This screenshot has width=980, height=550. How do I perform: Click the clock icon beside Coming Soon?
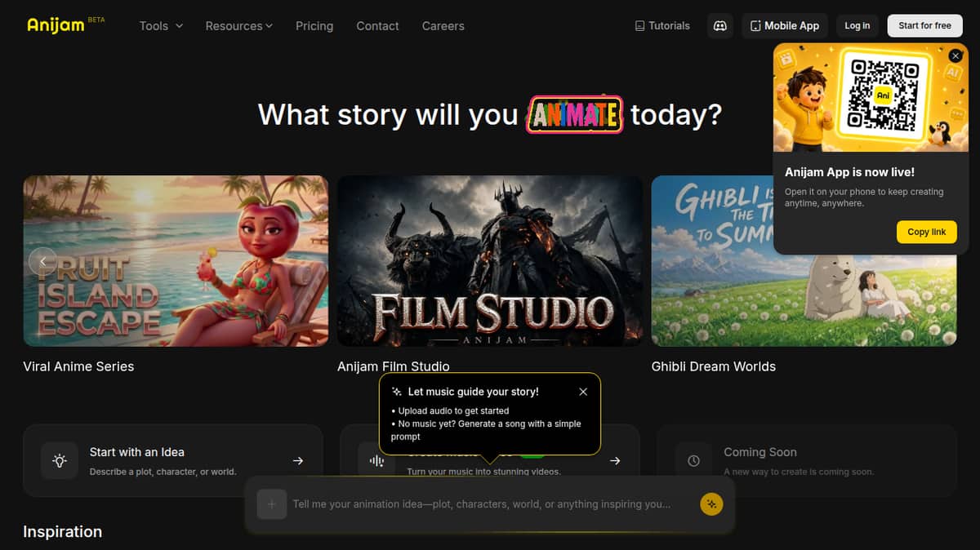click(x=693, y=461)
